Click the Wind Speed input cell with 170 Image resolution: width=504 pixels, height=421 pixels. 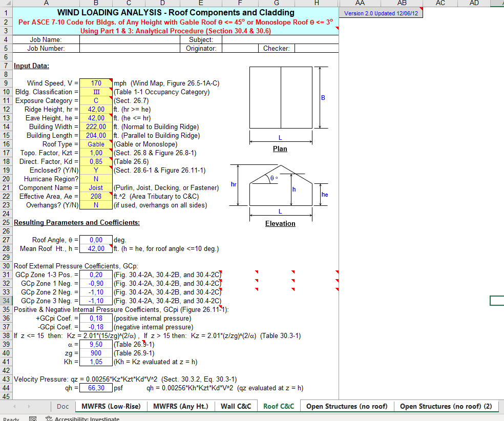pos(96,83)
